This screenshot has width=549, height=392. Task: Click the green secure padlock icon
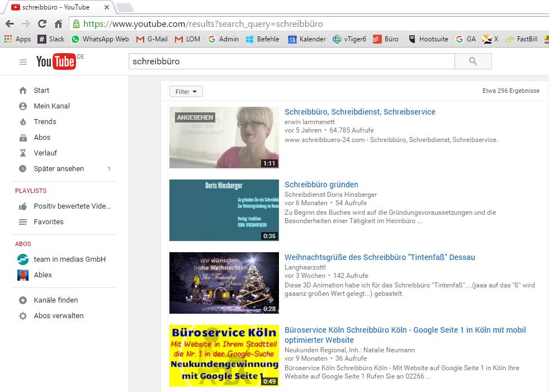pyautogui.click(x=76, y=24)
